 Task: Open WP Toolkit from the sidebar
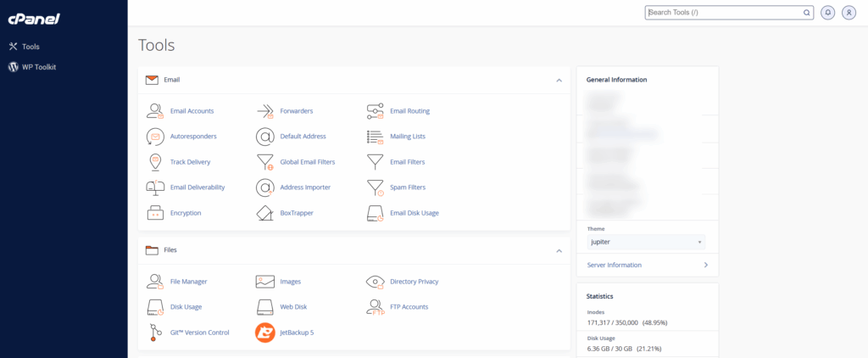point(38,67)
